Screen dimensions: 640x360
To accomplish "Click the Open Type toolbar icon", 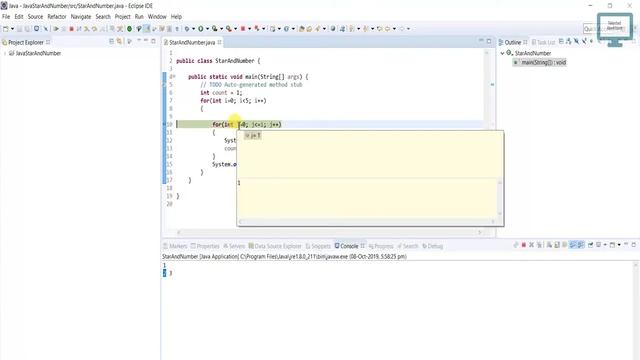I will tap(301, 29).
